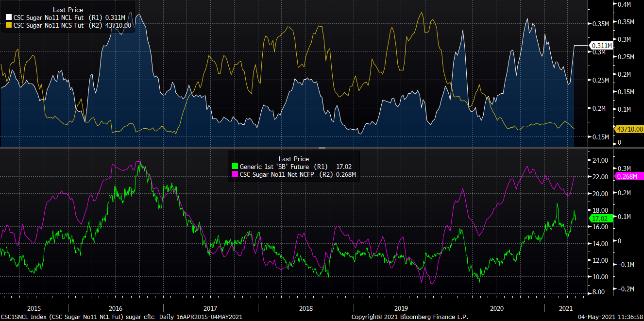Click the 43710.00 yellow price tag
The width and height of the screenshot is (644, 321).
click(629, 129)
